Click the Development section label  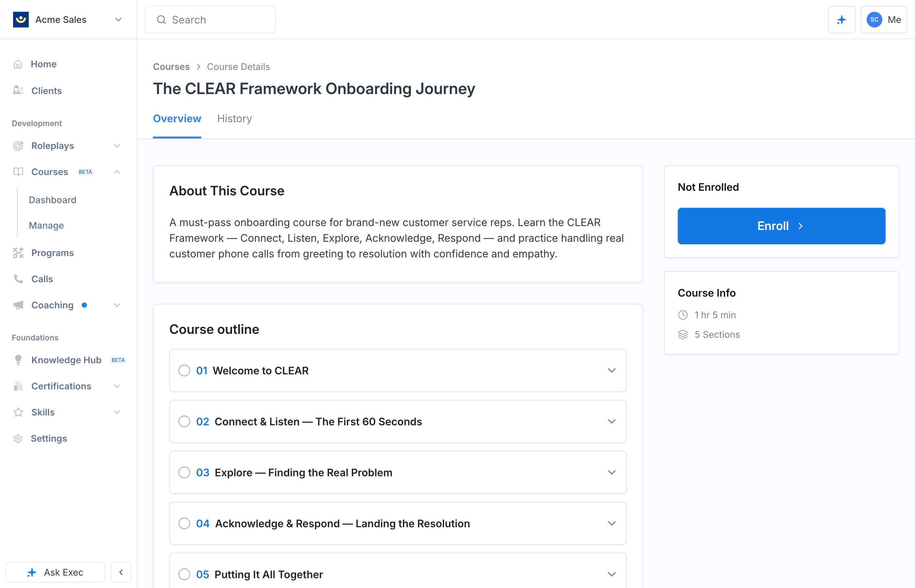[x=37, y=123]
